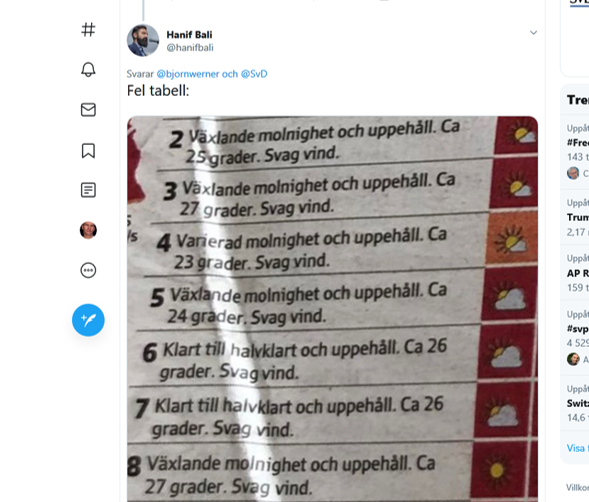
Task: Open Hanif Bali's profile picture
Action: tap(143, 40)
